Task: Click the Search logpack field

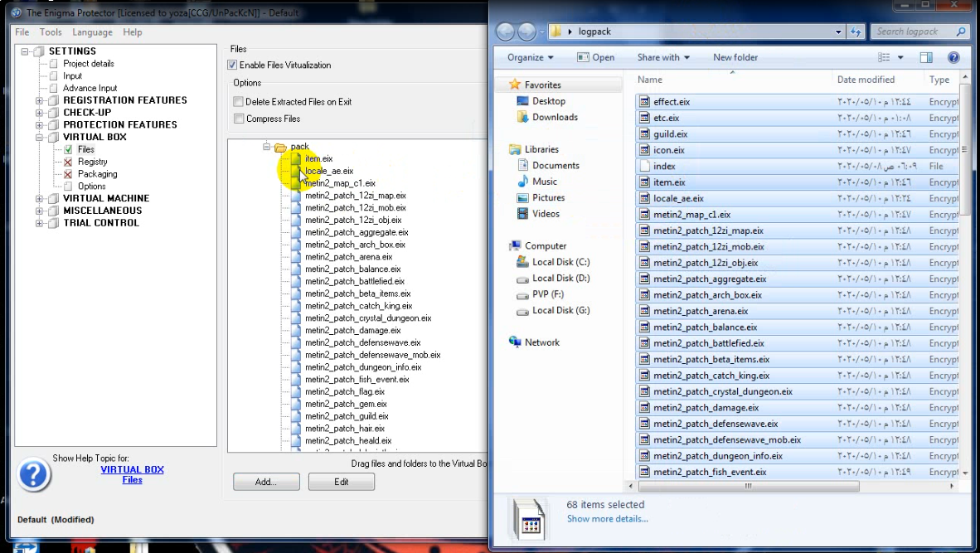Action: 920,32
